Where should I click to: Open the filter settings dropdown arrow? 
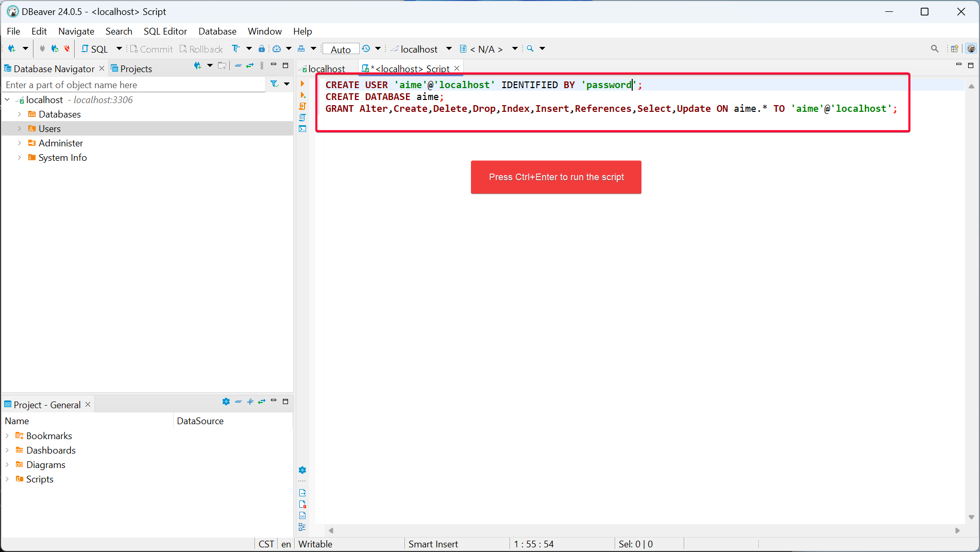(286, 83)
